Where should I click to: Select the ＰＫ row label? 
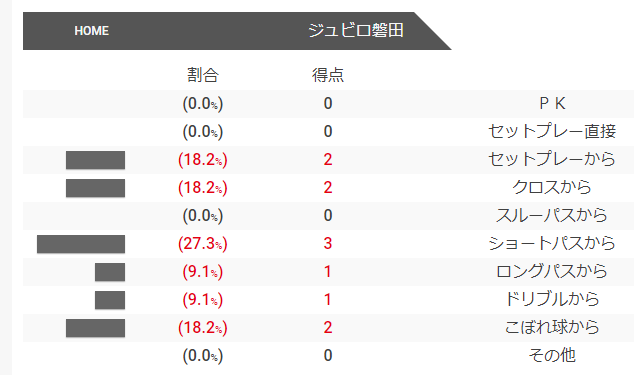[552, 104]
